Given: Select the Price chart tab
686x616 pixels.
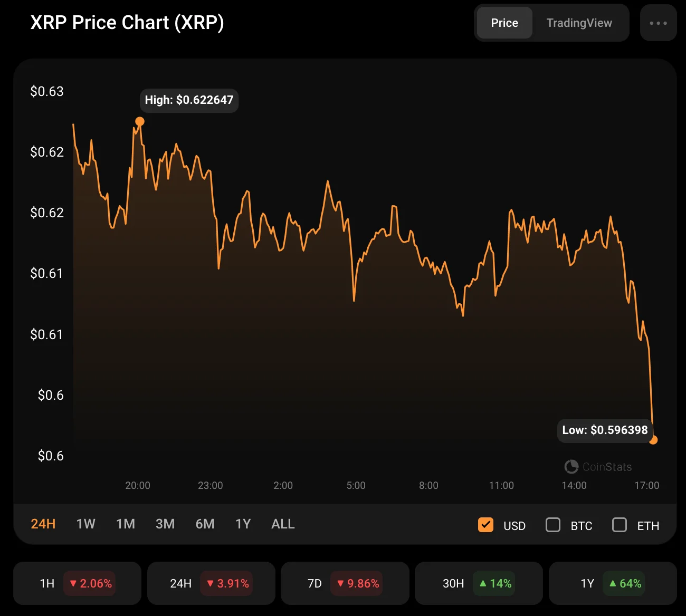Looking at the screenshot, I should tap(504, 23).
